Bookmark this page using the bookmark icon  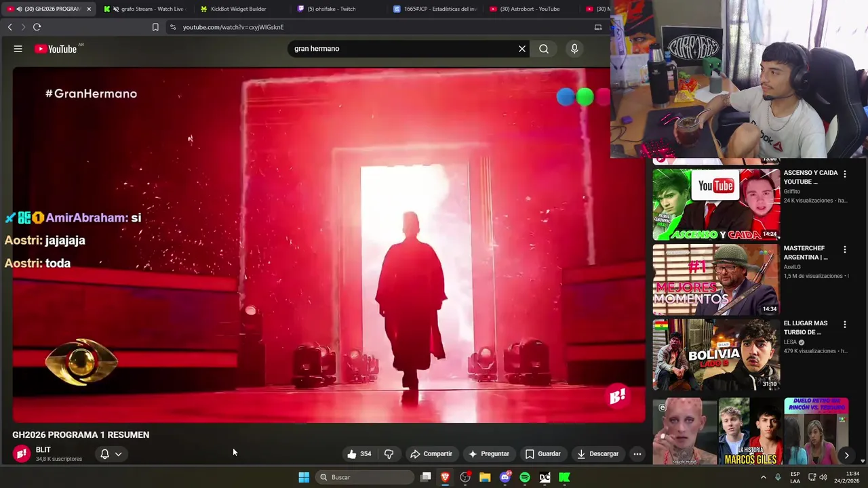[155, 27]
